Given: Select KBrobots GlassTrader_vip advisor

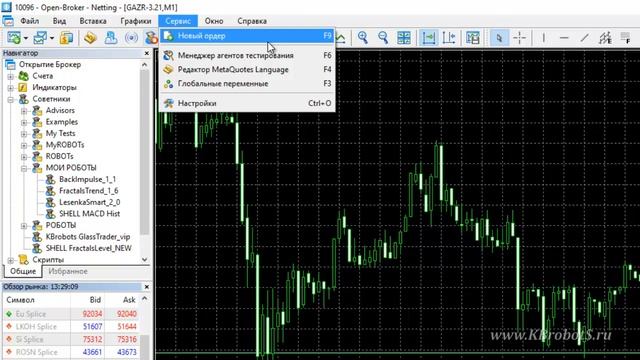Looking at the screenshot, I should (x=88, y=237).
